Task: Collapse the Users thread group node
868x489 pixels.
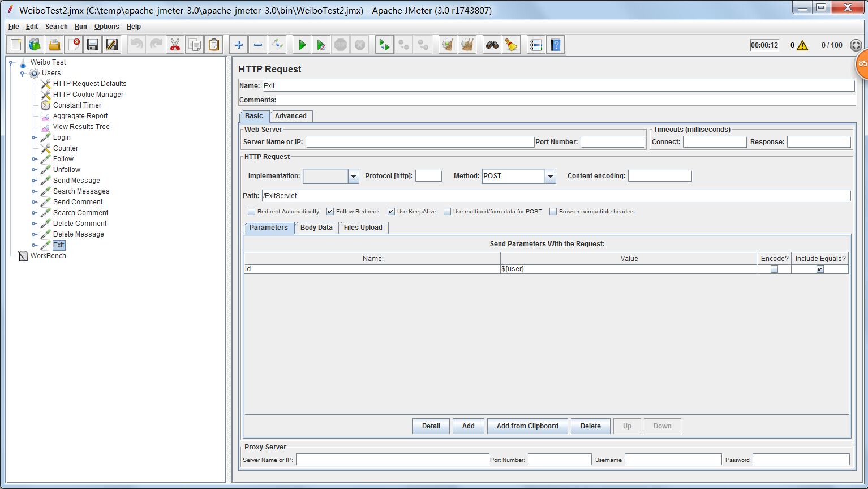Action: pyautogui.click(x=22, y=73)
